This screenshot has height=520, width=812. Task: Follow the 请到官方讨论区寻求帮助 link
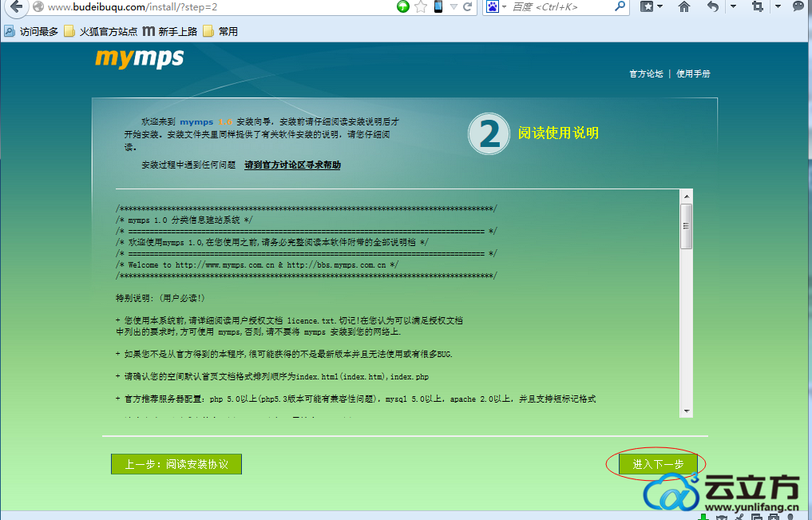[292, 165]
